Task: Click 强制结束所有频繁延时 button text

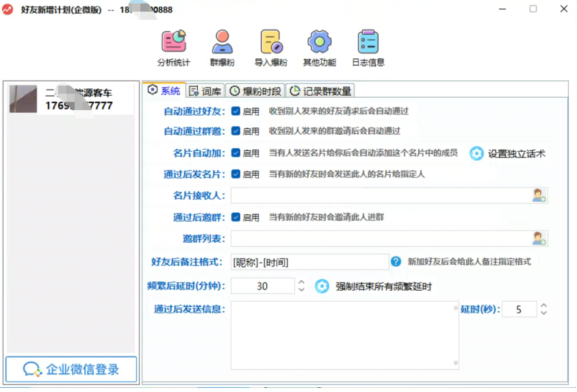Action: [383, 287]
